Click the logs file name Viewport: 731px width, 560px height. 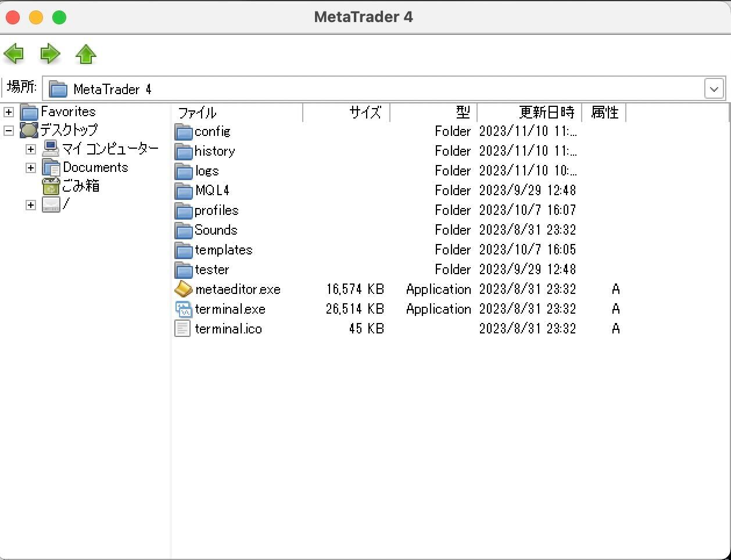coord(207,171)
